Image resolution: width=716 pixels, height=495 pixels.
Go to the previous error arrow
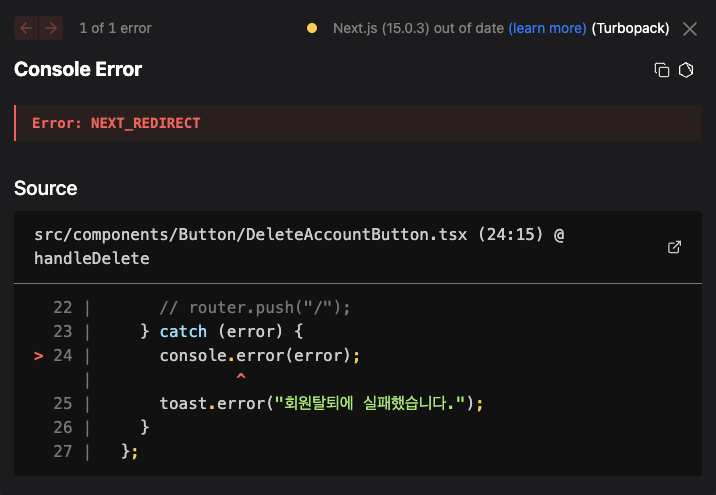[x=26, y=28]
